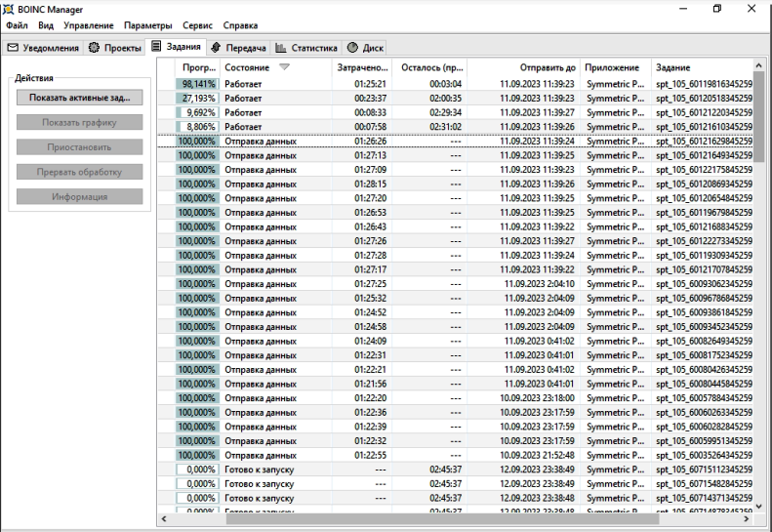Click the envelope icon on Уведомления tab
The width and height of the screenshot is (772, 532).
click(13, 48)
